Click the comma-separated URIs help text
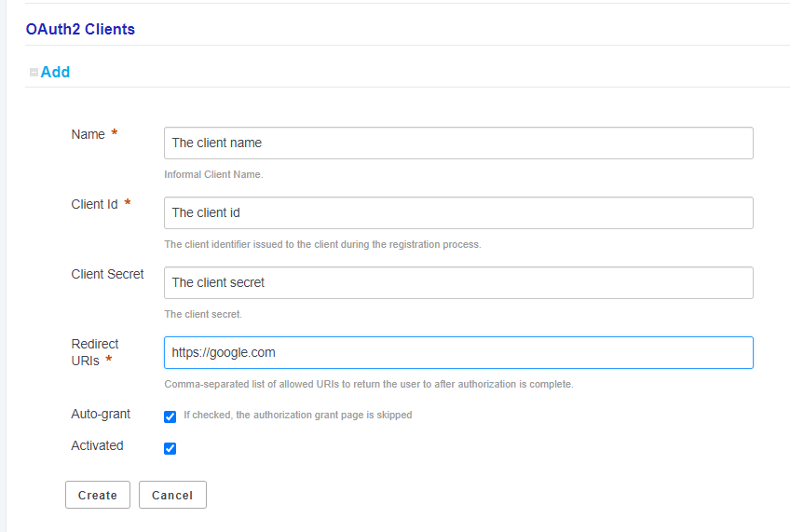Viewport: 790px width, 532px height. (368, 384)
